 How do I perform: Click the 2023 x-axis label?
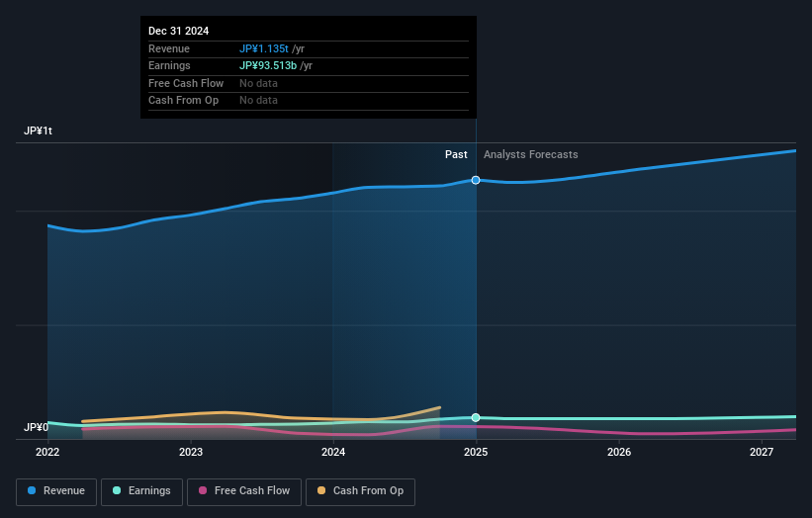pos(191,452)
